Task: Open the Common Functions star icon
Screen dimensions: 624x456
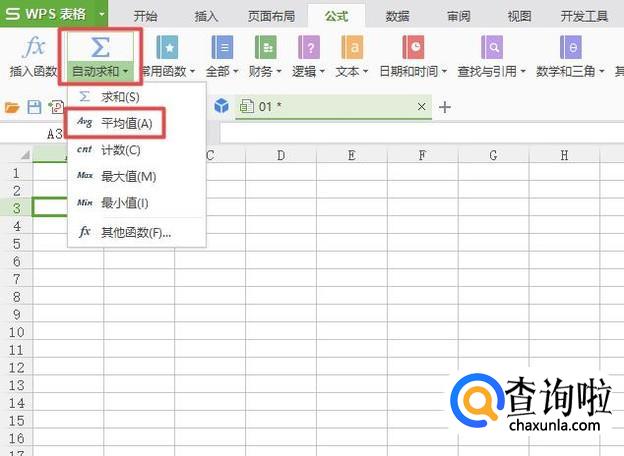Action: click(167, 47)
